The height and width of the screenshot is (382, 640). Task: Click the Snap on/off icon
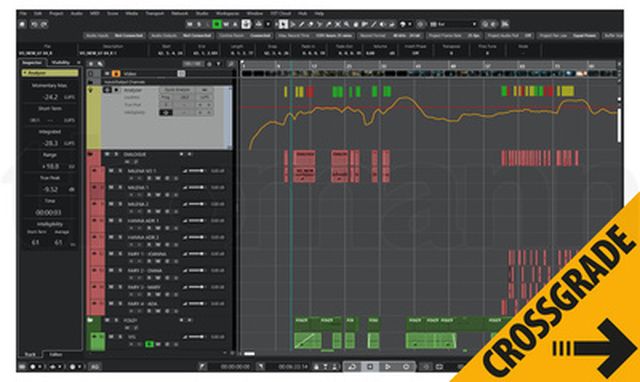420,24
